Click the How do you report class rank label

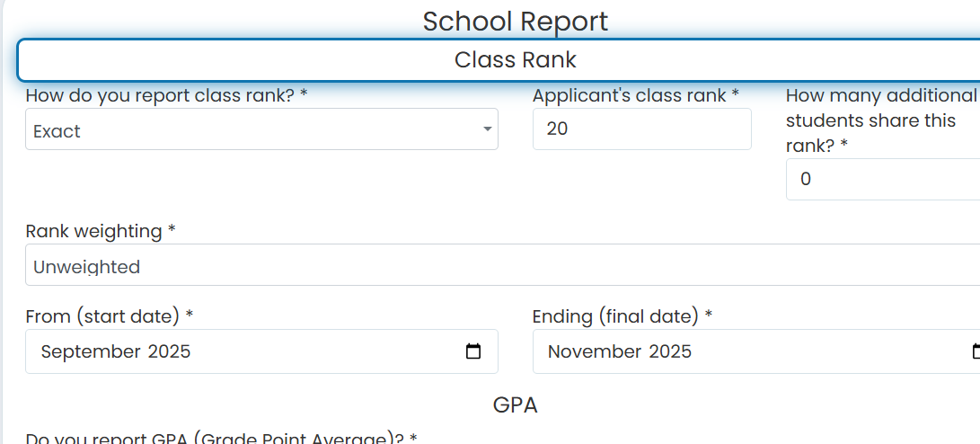coord(166,95)
